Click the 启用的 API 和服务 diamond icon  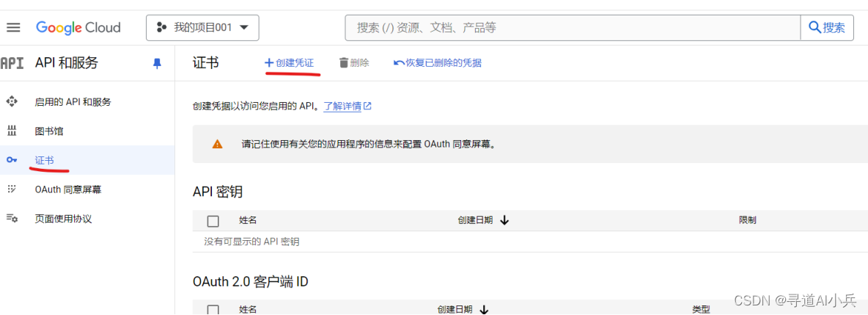point(12,101)
